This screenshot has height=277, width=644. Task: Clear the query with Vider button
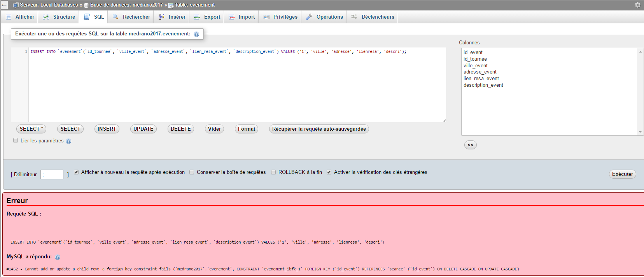tap(214, 129)
